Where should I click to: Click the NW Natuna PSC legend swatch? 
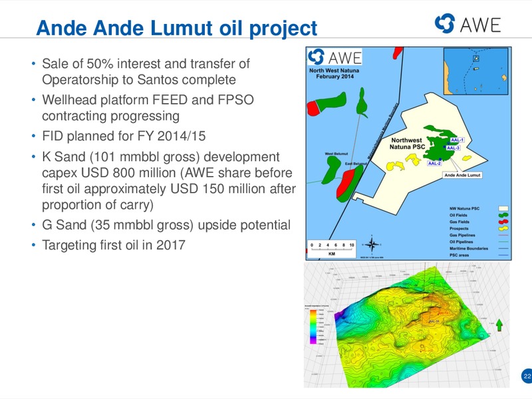click(503, 209)
